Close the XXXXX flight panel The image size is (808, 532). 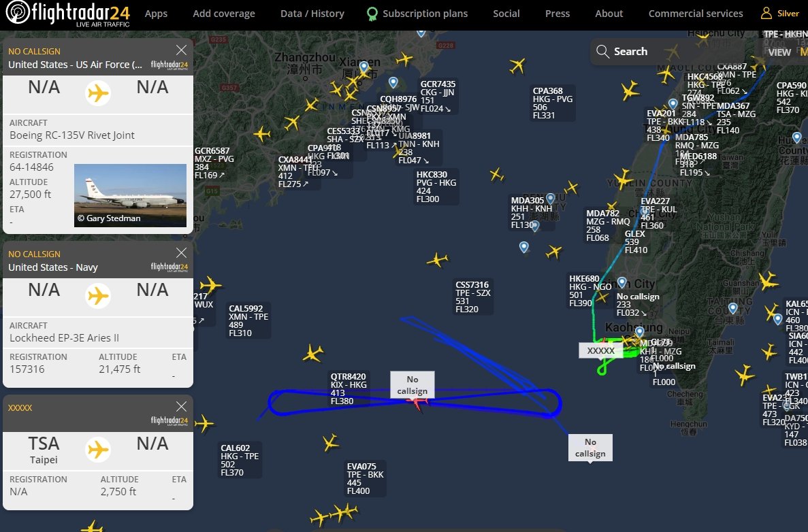pyautogui.click(x=181, y=406)
